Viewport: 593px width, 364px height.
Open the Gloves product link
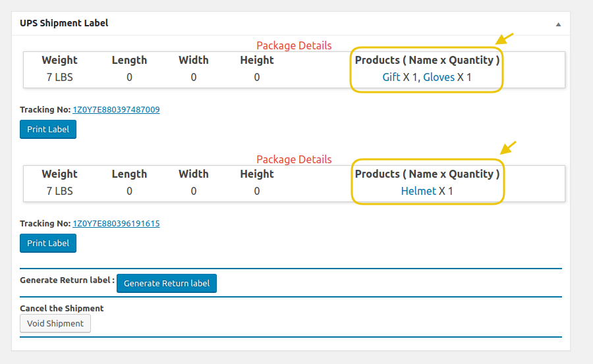439,77
